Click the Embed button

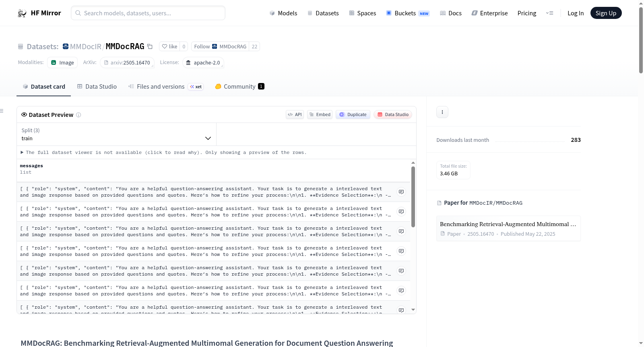(320, 114)
